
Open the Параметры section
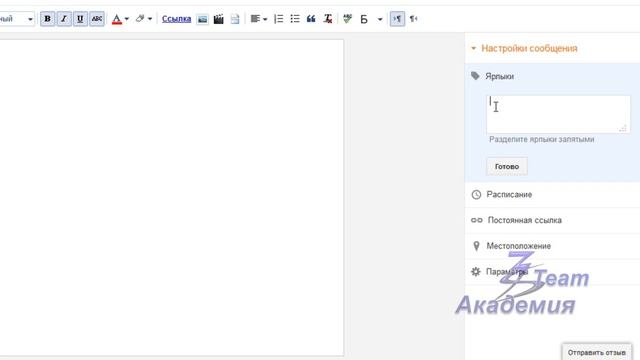[x=553, y=272]
